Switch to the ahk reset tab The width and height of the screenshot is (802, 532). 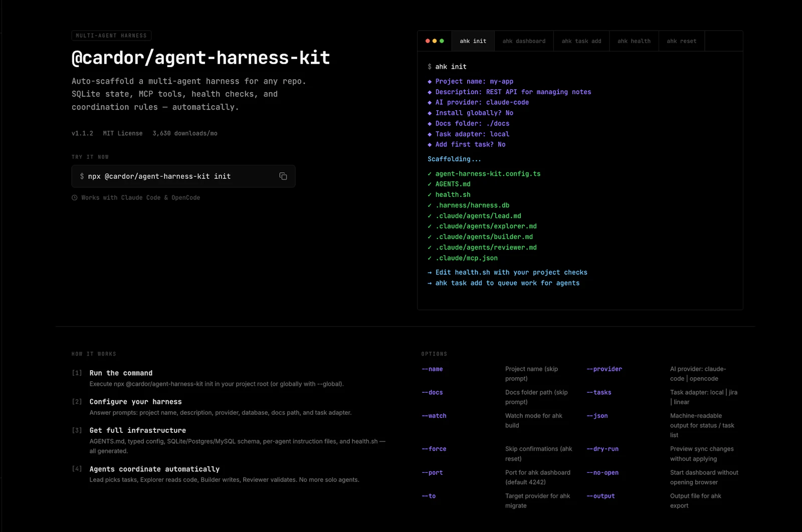click(682, 41)
